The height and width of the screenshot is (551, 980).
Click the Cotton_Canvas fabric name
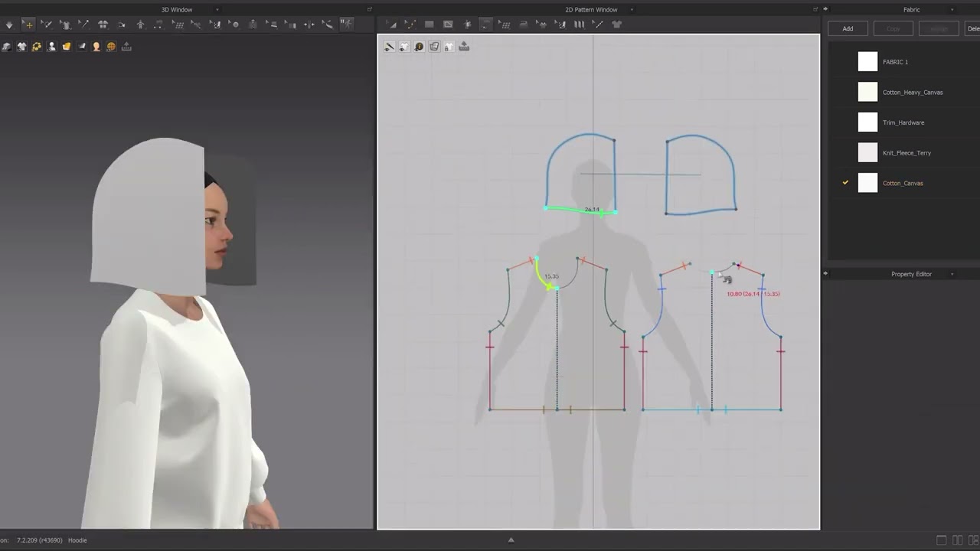coord(903,183)
